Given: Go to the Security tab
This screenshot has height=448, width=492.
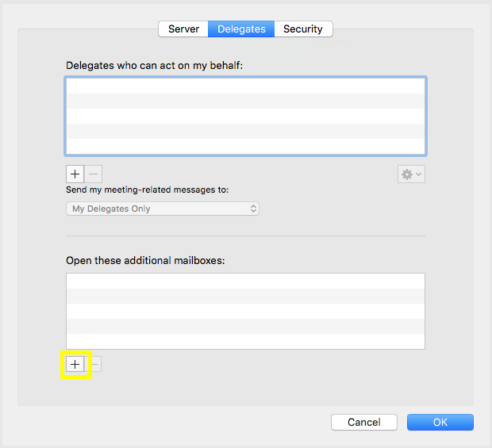Looking at the screenshot, I should click(303, 29).
